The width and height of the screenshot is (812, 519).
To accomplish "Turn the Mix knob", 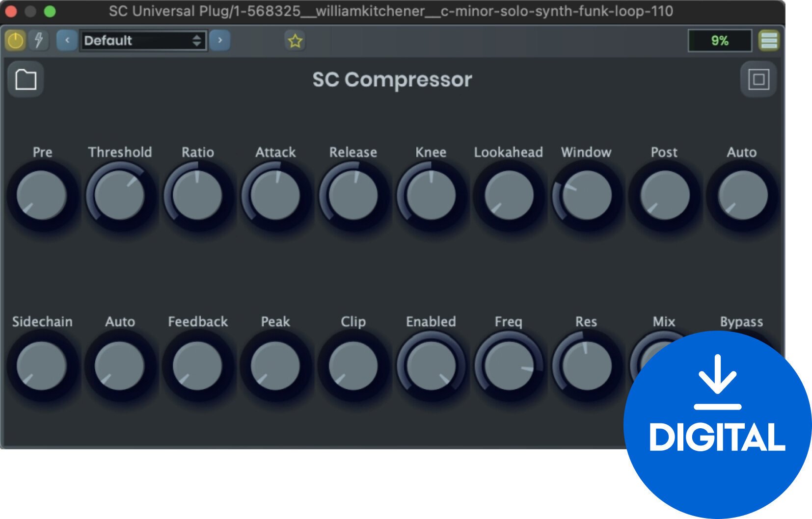I will [664, 365].
